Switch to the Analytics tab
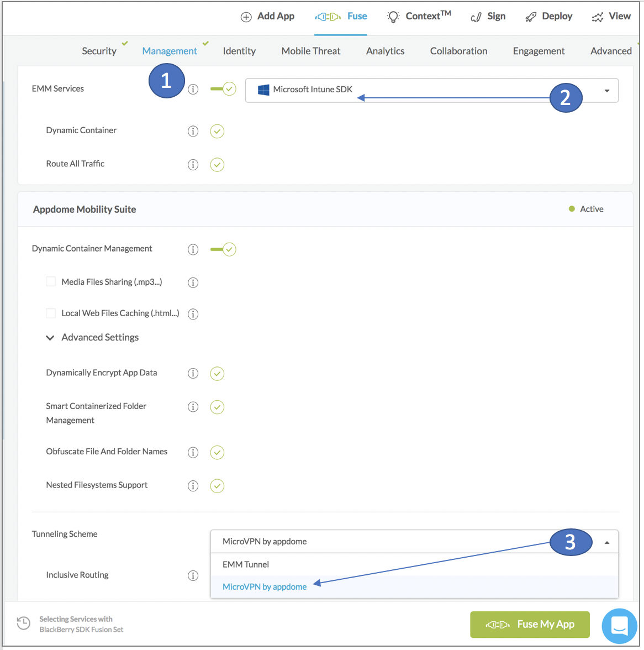 coord(385,51)
